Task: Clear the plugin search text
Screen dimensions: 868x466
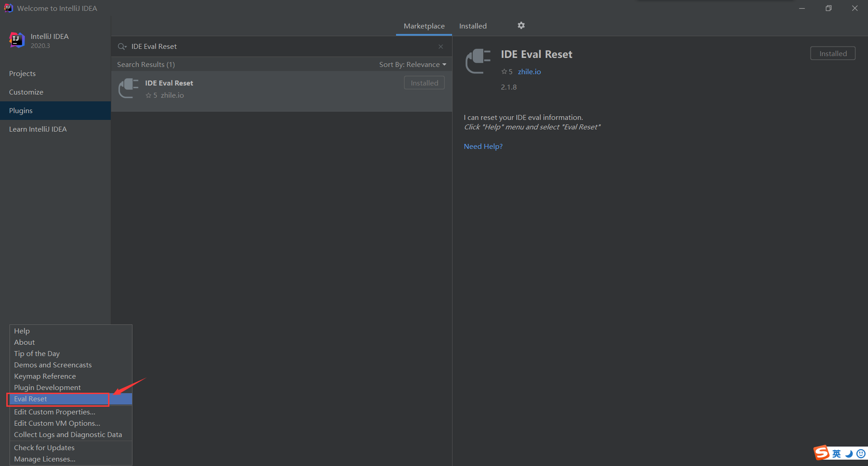Action: pos(441,47)
